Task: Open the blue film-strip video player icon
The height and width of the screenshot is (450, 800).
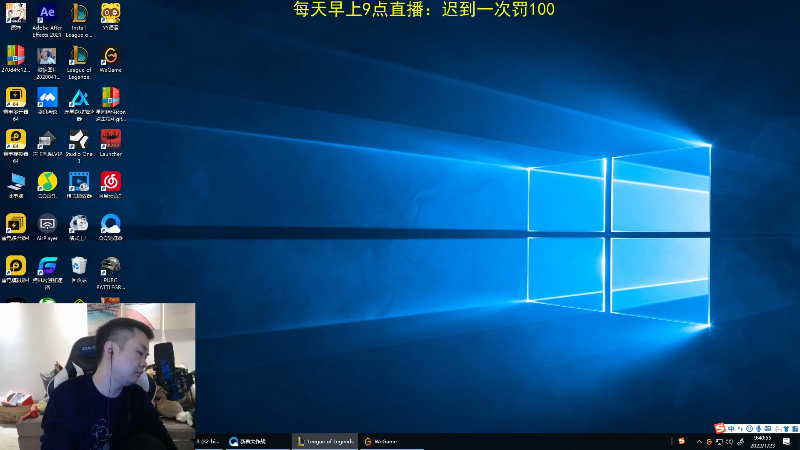Action: point(79,185)
